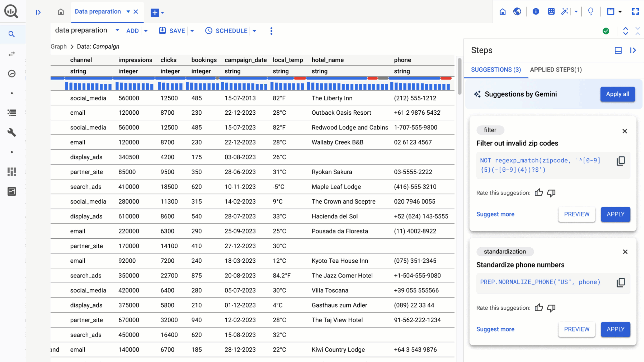Select the bar chart panel icon
Viewport: 644px width, 362px height.
12,172
